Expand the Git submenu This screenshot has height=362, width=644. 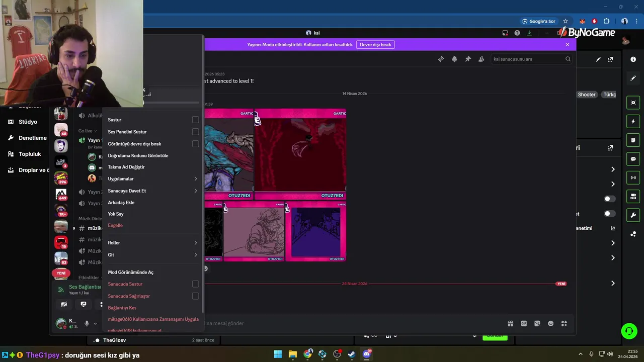pyautogui.click(x=152, y=254)
